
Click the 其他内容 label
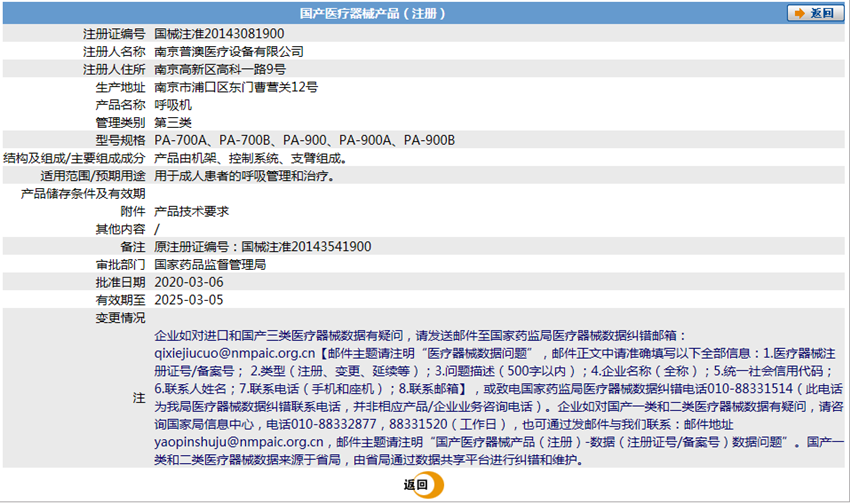pos(120,229)
